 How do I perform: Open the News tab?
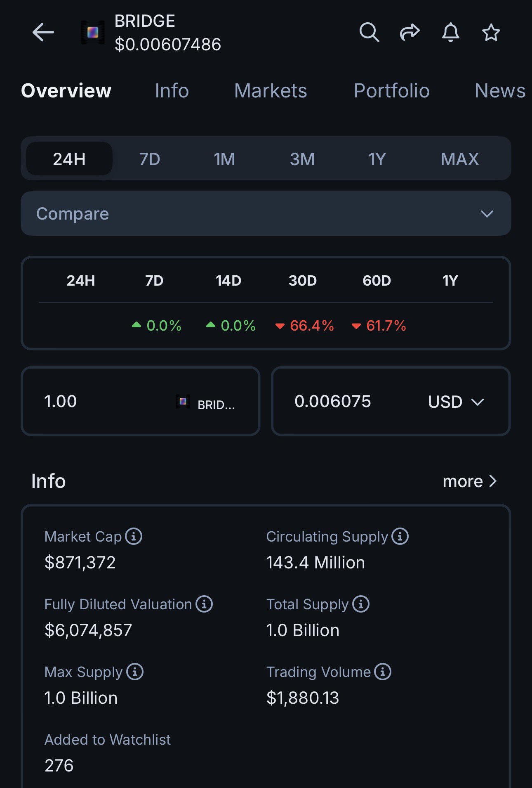pos(500,91)
